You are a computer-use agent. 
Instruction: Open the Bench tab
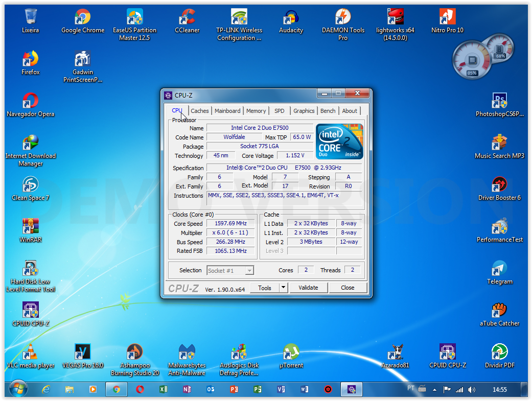pos(328,111)
